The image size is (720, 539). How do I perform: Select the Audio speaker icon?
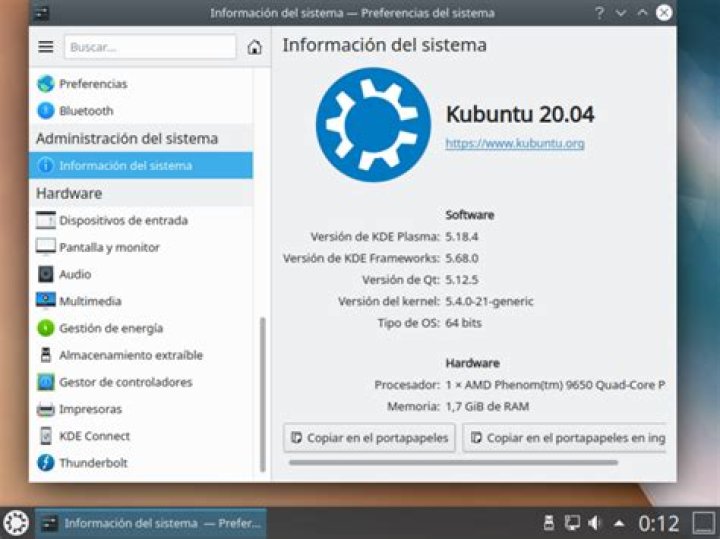pyautogui.click(x=45, y=274)
